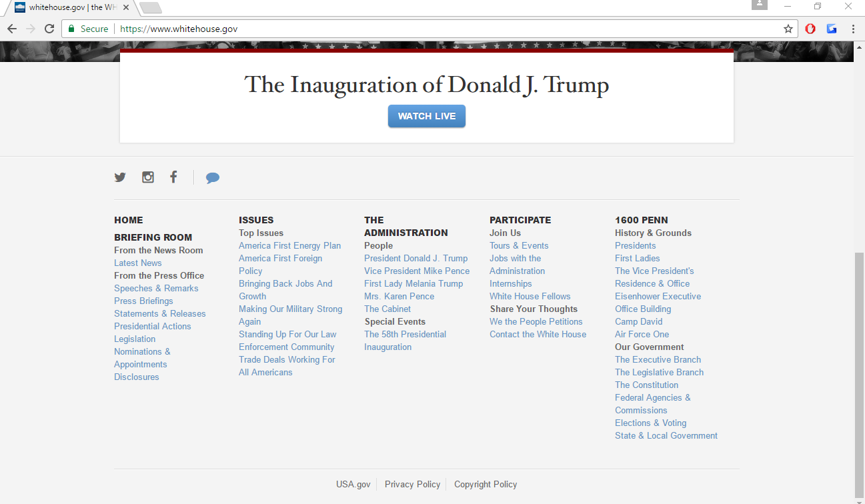Click the forward navigation arrow
Screen dimensions: 865x504
[31, 29]
